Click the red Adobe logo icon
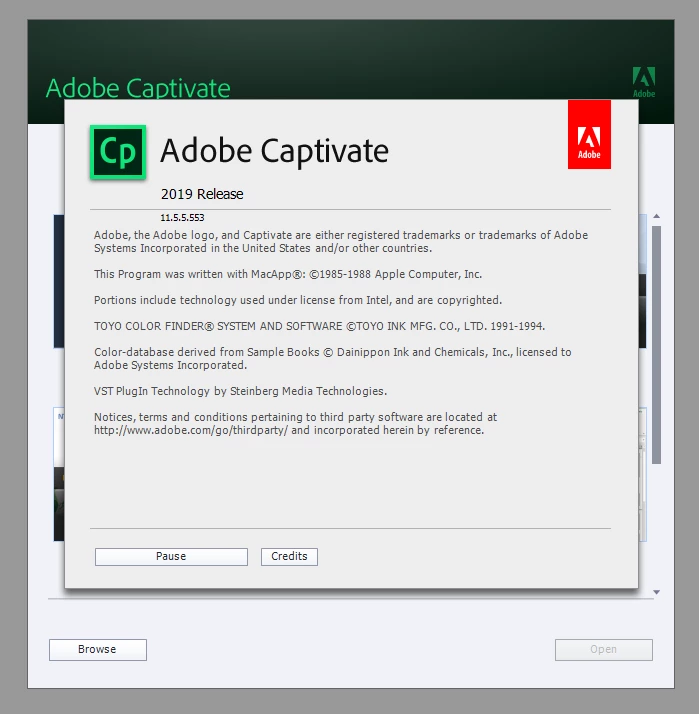The height and width of the screenshot is (714, 699). tap(589, 134)
